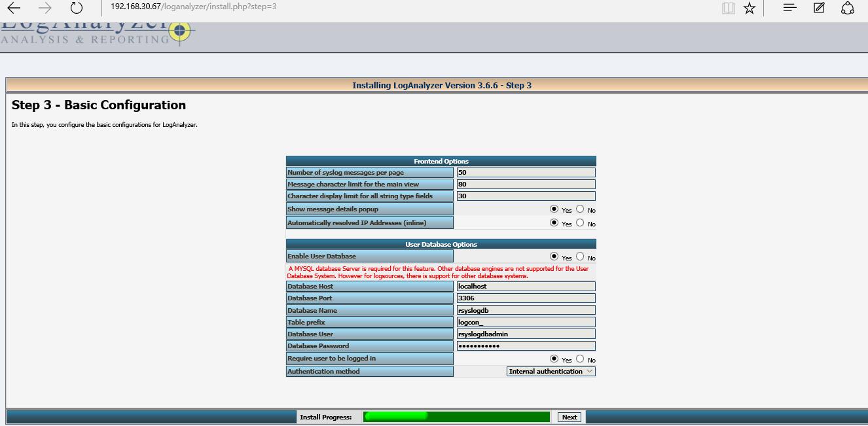The image size is (868, 426).
Task: Focus the Database Password field
Action: (x=526, y=346)
